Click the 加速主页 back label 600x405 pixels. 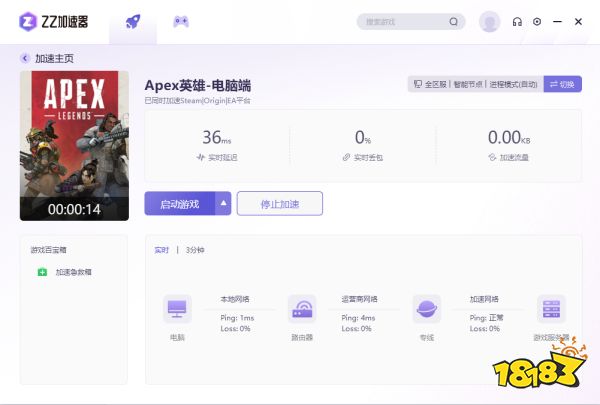[x=54, y=59]
